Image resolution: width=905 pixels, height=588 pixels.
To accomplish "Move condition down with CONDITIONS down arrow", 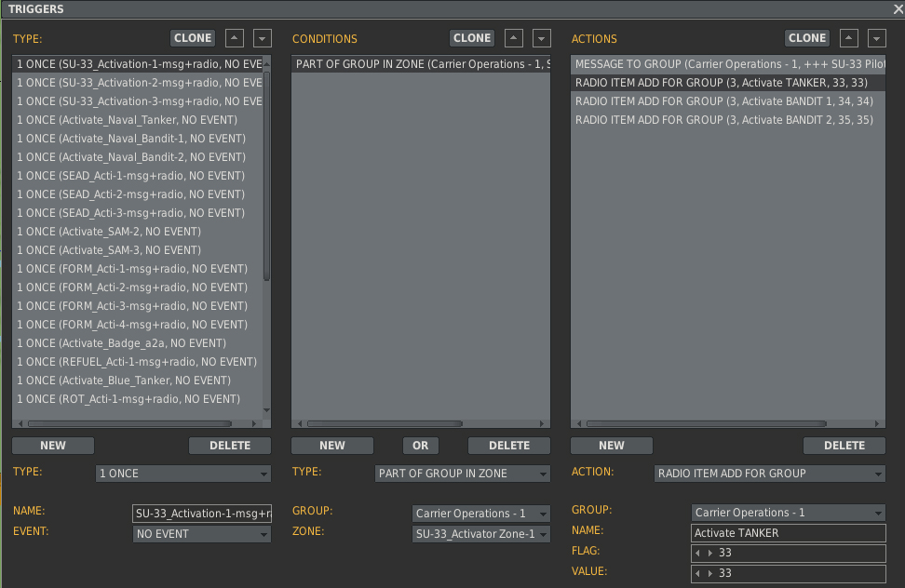I will 541,38.
